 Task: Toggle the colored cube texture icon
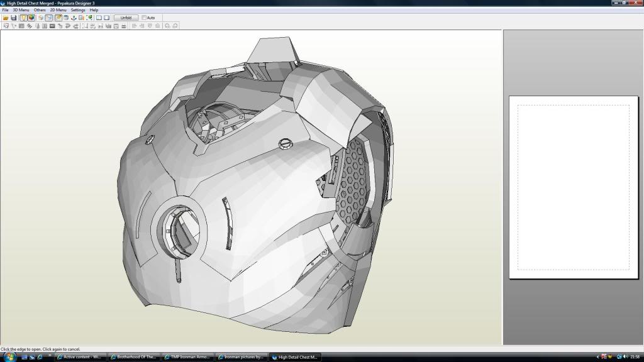(31, 18)
